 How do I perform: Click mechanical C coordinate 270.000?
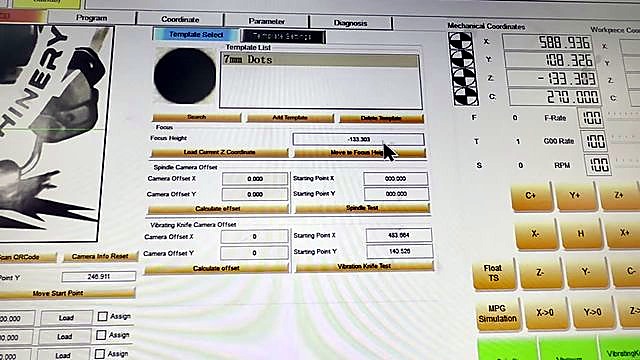556,97
